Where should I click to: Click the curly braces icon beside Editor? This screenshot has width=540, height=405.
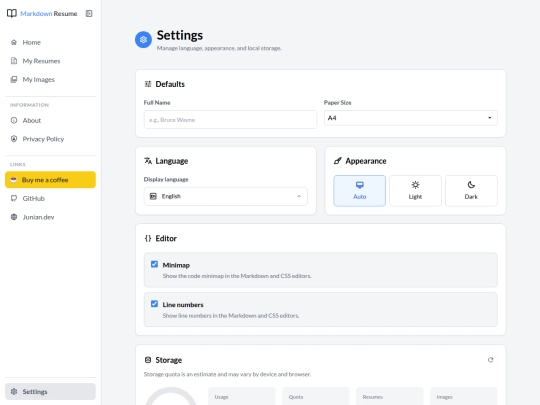click(x=148, y=238)
